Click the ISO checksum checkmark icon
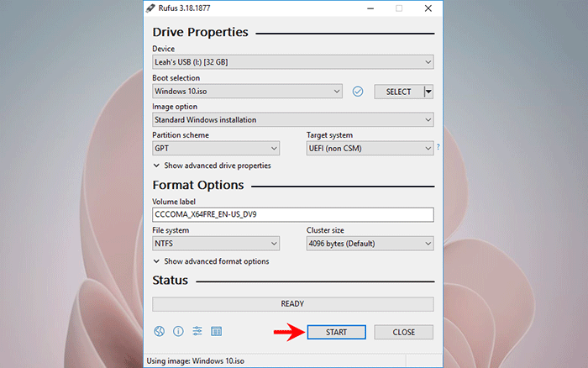The width and height of the screenshot is (588, 368). [x=358, y=91]
